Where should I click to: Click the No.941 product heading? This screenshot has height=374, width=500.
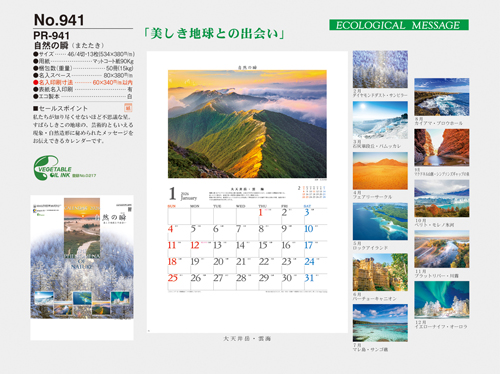click(x=59, y=20)
